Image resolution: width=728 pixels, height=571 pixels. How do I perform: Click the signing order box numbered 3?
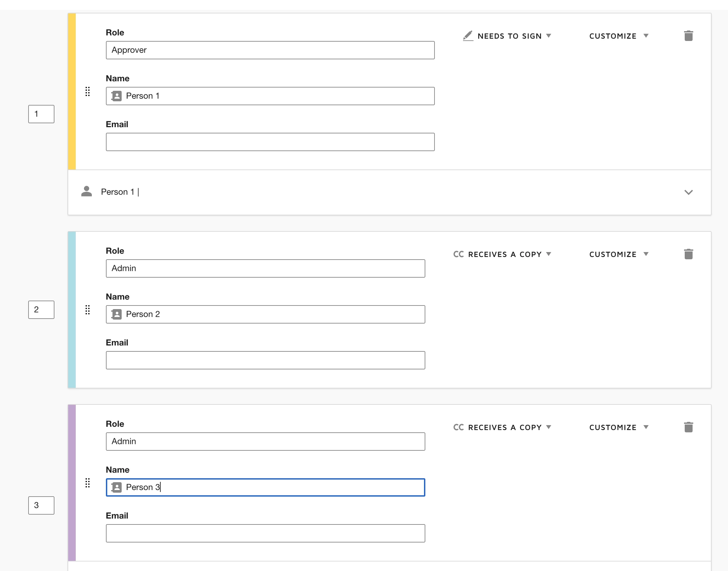coord(41,505)
